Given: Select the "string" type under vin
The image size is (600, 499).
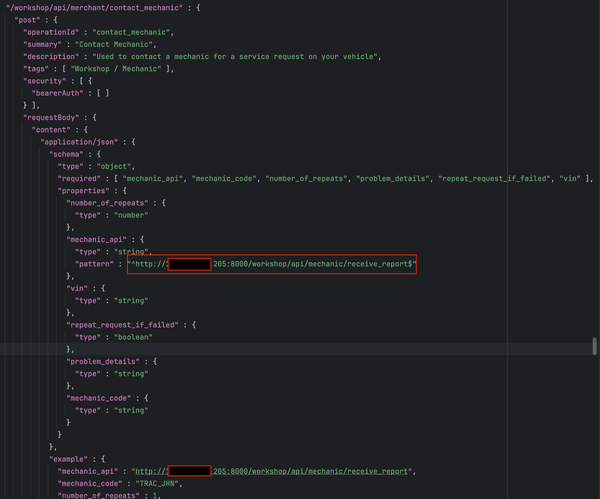Looking at the screenshot, I should click(131, 301).
